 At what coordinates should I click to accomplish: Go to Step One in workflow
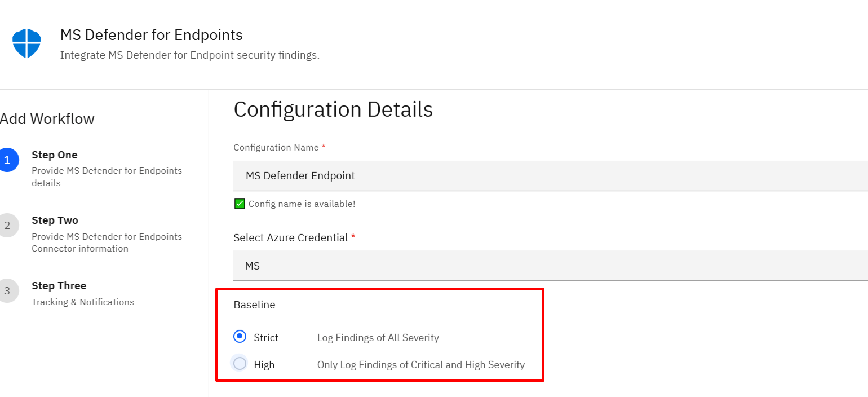click(55, 155)
